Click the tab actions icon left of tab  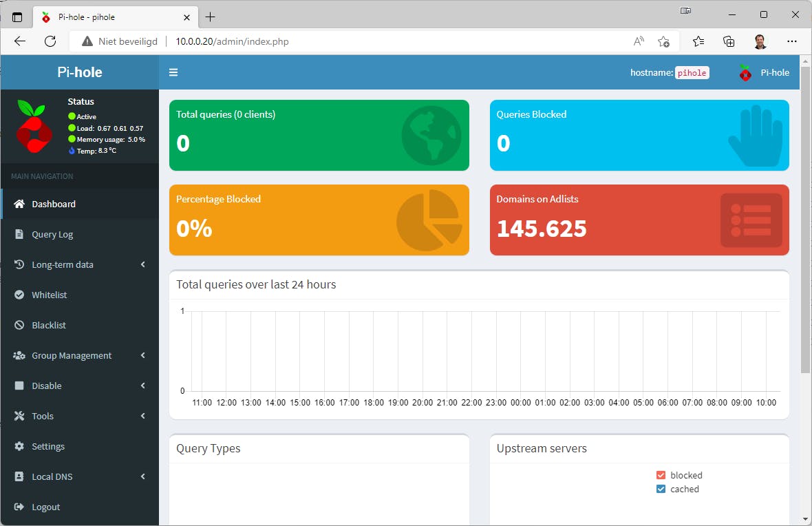[17, 17]
